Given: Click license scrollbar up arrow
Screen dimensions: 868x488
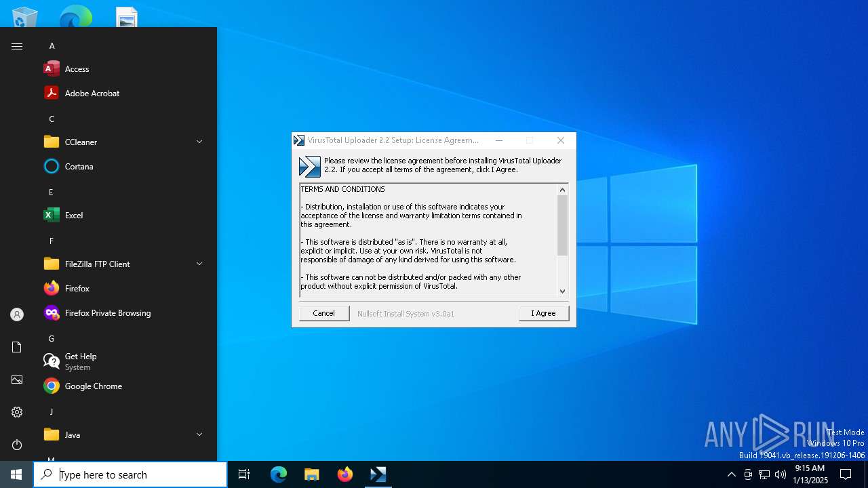Looking at the screenshot, I should (562, 190).
